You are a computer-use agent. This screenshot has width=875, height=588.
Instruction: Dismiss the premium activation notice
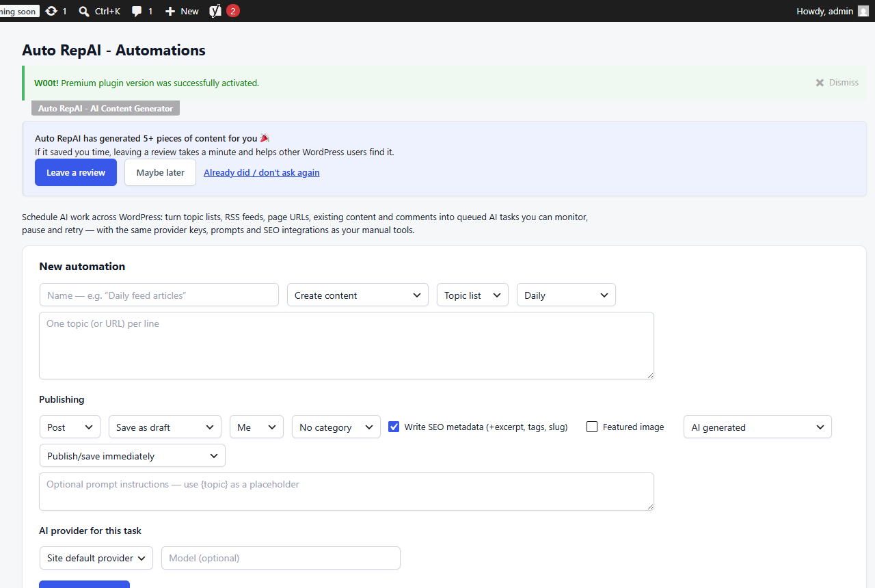click(837, 83)
